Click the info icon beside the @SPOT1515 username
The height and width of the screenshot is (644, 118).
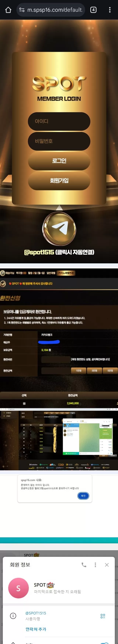tap(13, 616)
